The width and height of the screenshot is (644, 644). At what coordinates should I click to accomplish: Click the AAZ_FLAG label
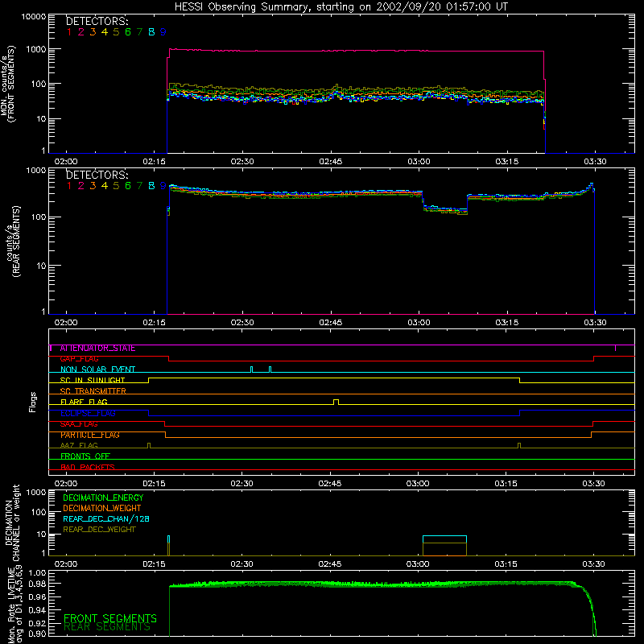pos(79,445)
